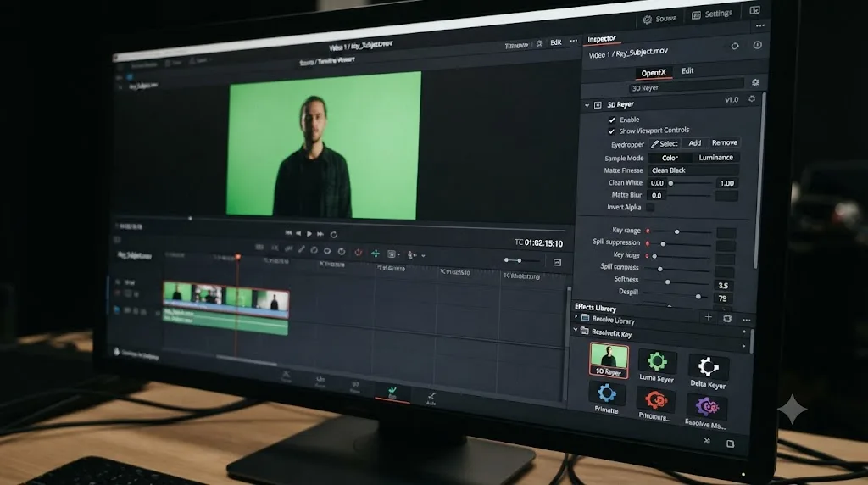The height and width of the screenshot is (485, 868).
Task: Select the 3D Keyer effect thumbnail
Action: tap(609, 360)
